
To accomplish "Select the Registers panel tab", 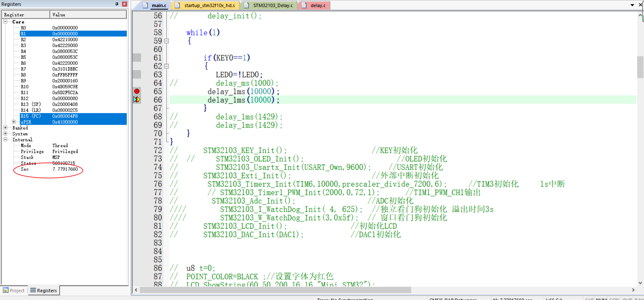I will click(44, 290).
